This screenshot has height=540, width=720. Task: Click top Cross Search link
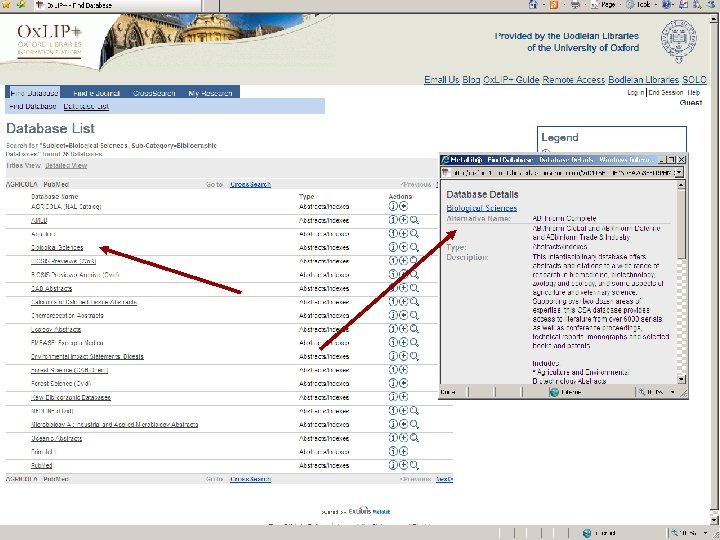(x=250, y=185)
